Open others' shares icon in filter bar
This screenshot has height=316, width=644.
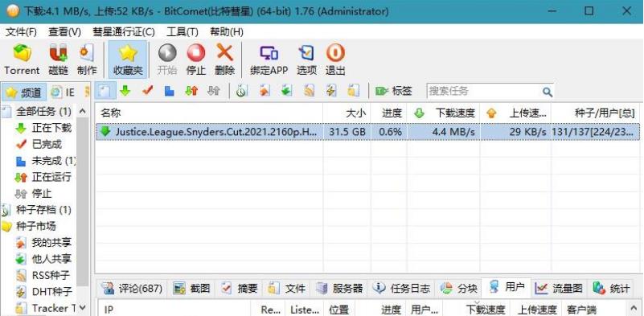[x=286, y=91]
